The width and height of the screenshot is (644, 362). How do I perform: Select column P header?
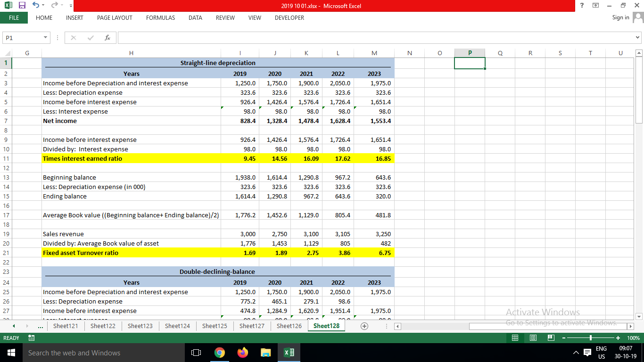click(x=470, y=53)
